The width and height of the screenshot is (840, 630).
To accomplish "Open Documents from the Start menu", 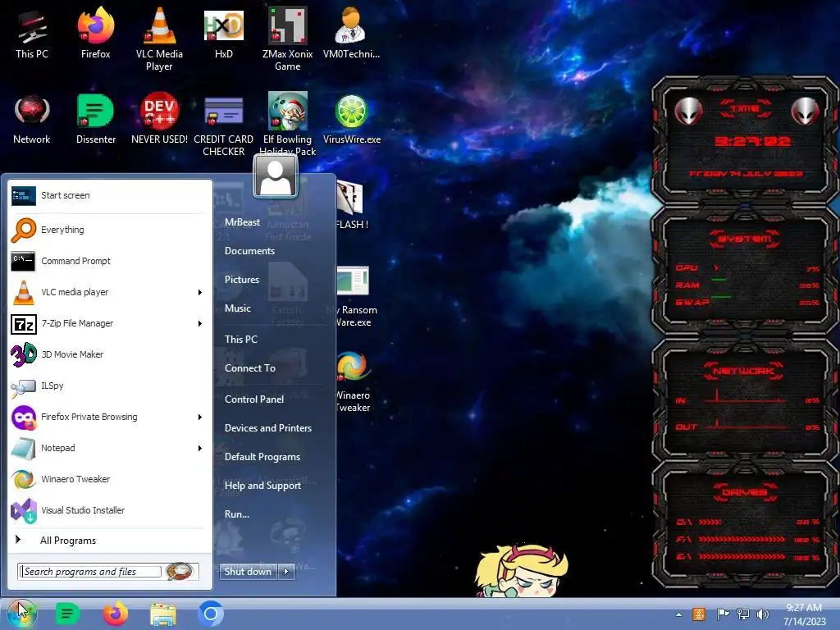I will pyautogui.click(x=249, y=251).
